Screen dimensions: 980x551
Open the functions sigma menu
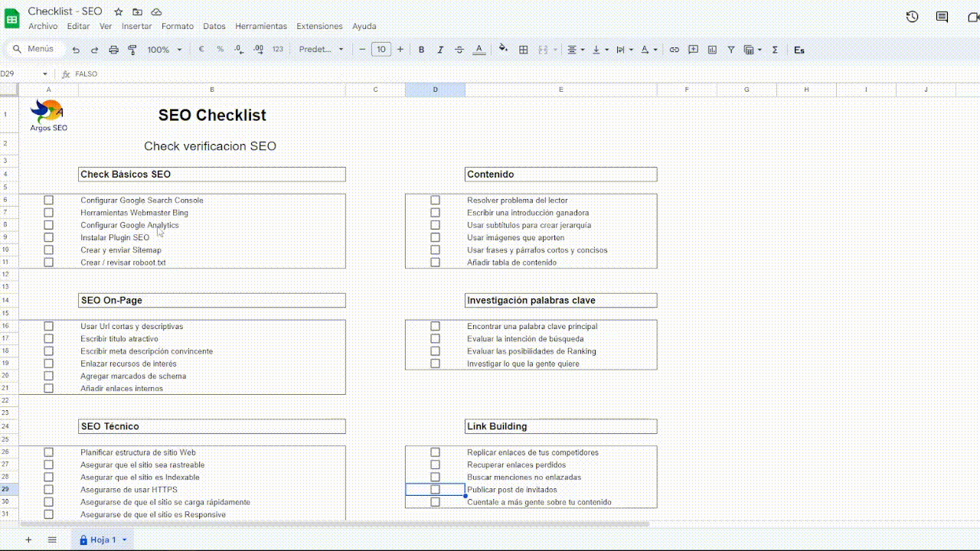(x=775, y=50)
